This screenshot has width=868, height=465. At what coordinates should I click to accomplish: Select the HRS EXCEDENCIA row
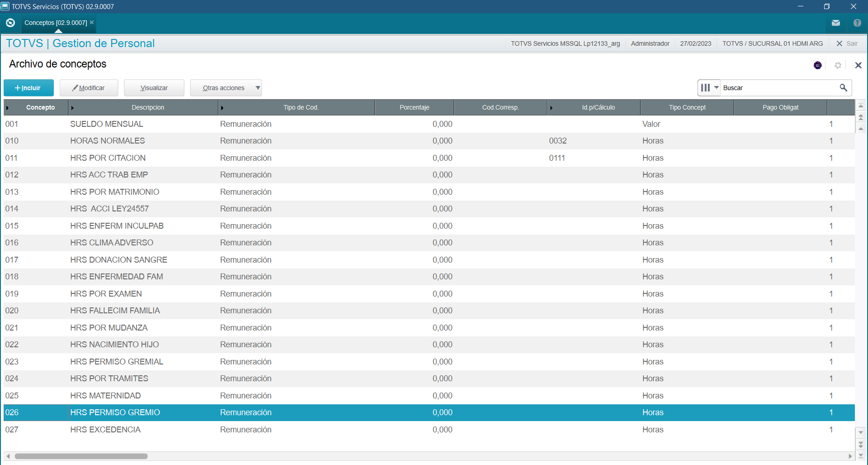click(429, 430)
